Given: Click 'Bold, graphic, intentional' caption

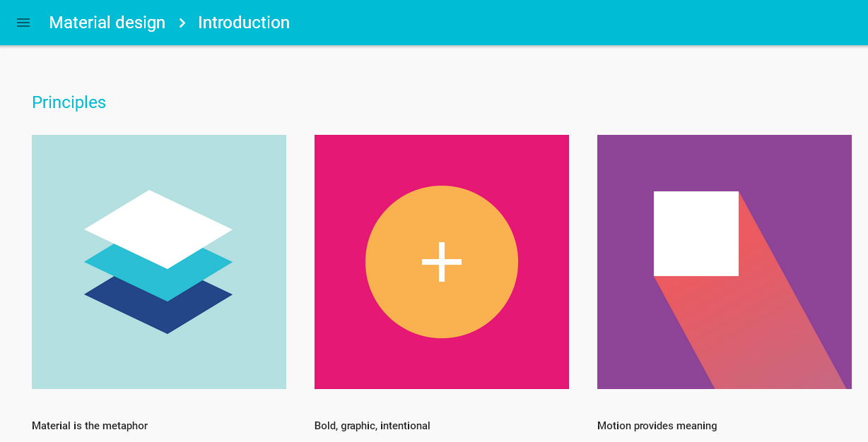Looking at the screenshot, I should [373, 426].
